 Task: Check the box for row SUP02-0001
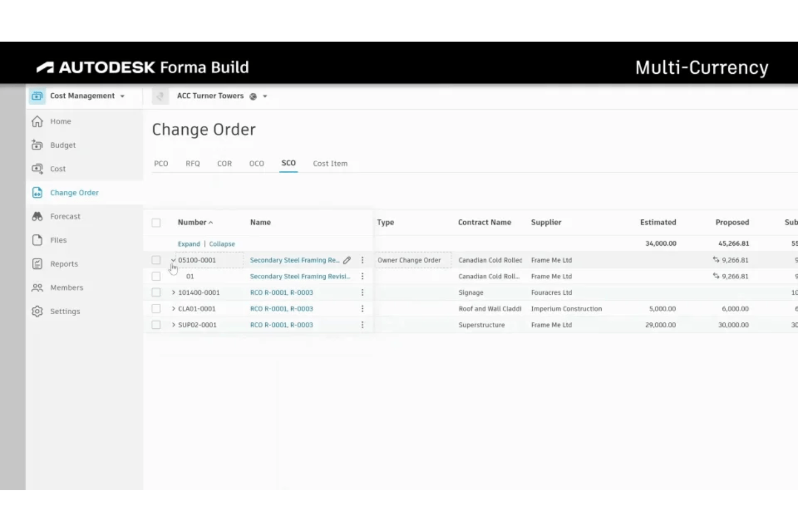click(156, 324)
